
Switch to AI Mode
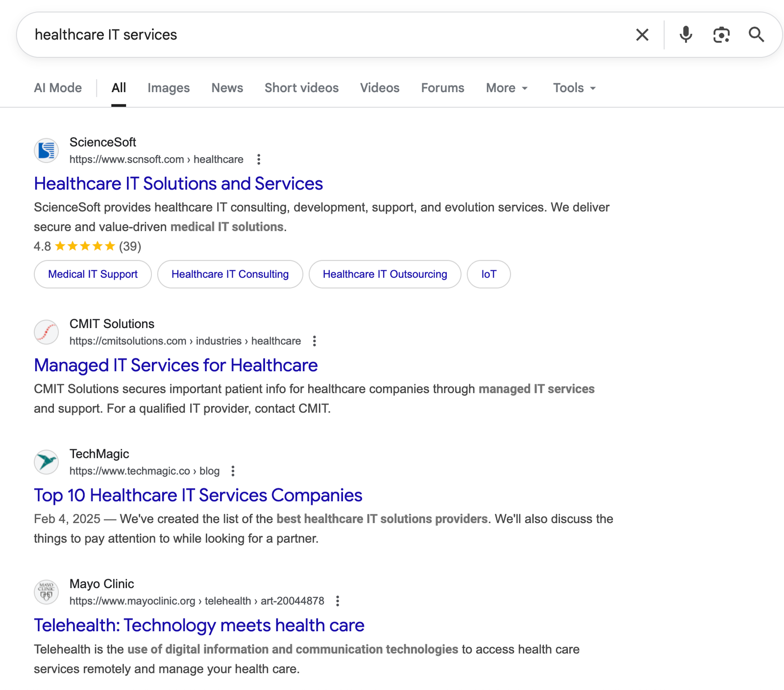[58, 88]
